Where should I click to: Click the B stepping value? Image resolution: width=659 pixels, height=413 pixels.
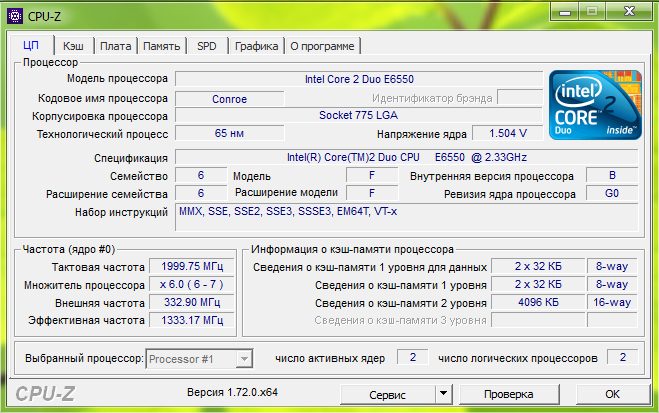point(612,175)
